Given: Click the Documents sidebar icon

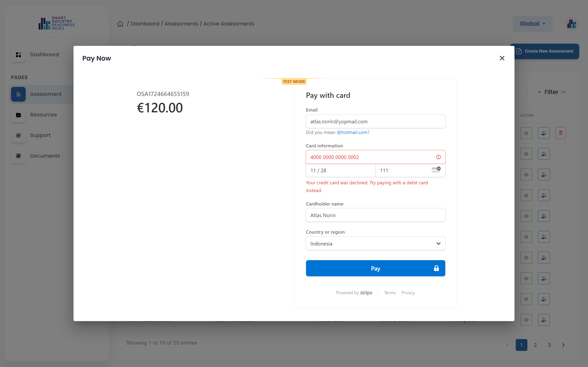Looking at the screenshot, I should (18, 156).
